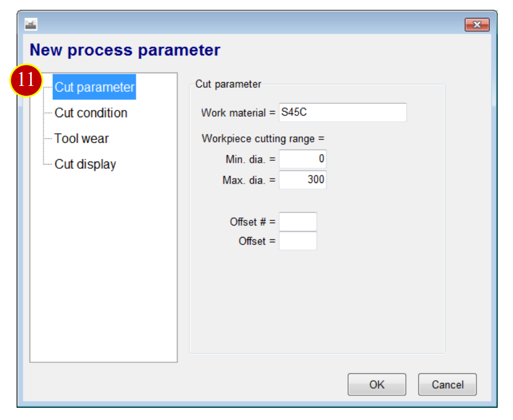The height and width of the screenshot is (420, 513).
Task: Close the New process parameter dialog
Action: [x=477, y=25]
